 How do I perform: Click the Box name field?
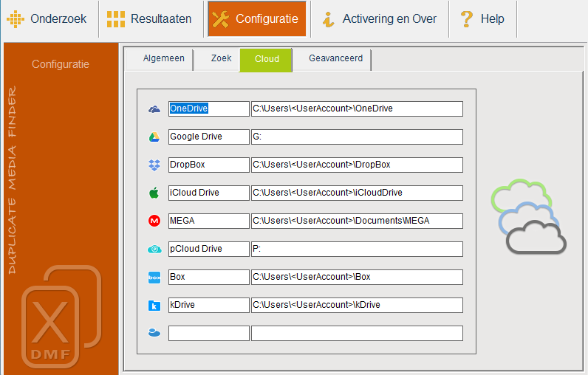pyautogui.click(x=209, y=278)
